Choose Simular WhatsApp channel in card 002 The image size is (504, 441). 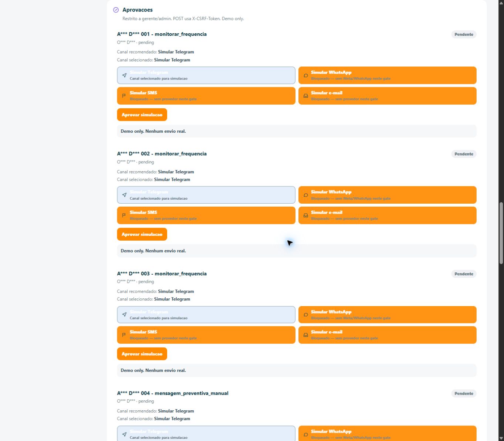[x=388, y=195]
